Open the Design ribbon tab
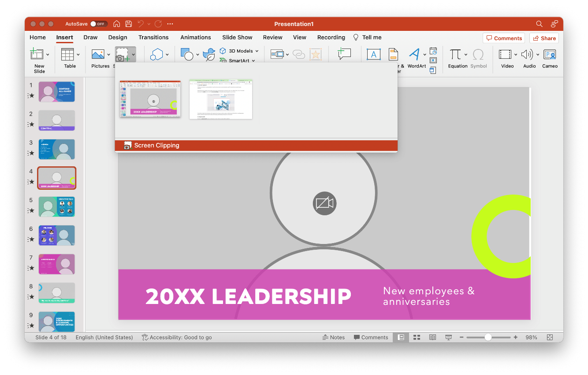 point(118,37)
